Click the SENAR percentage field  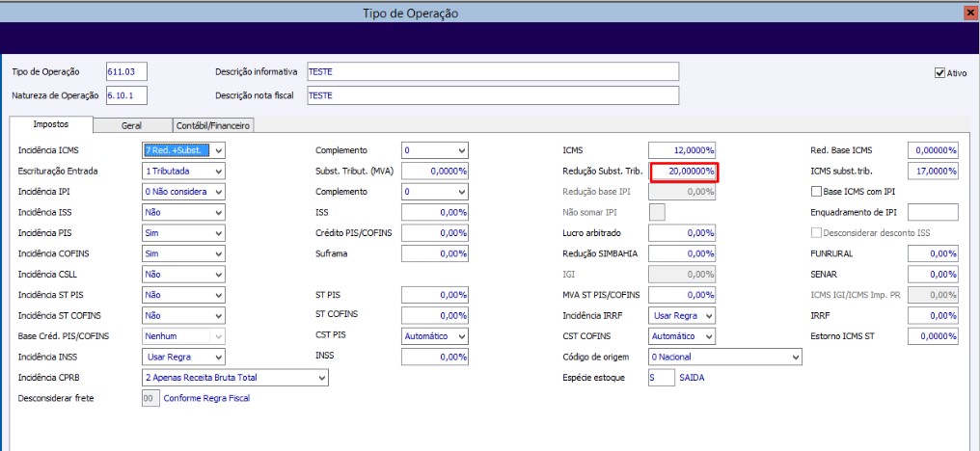point(933,275)
